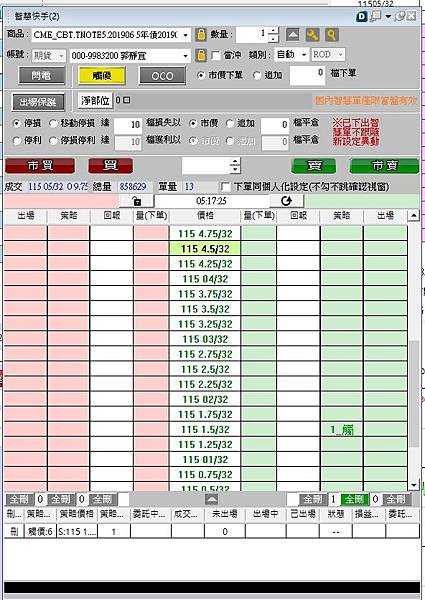This screenshot has height=600, width=425.
Task: Click up stepper of price box between 買 and 賣
Action: (235, 161)
